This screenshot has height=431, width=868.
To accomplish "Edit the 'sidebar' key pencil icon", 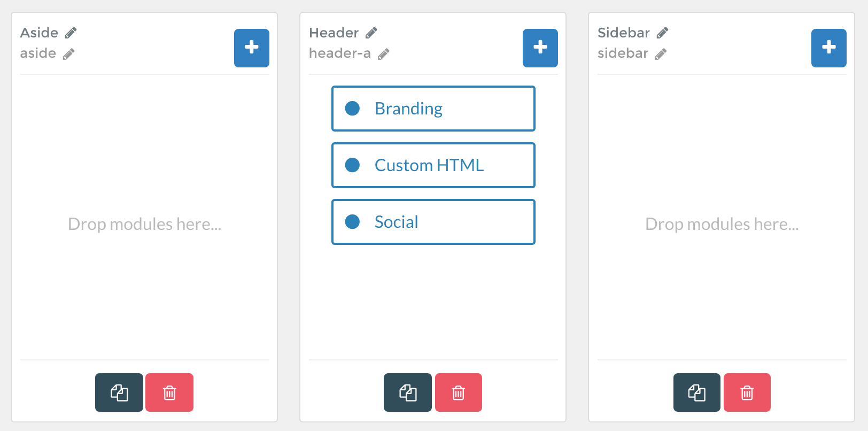I will click(661, 54).
